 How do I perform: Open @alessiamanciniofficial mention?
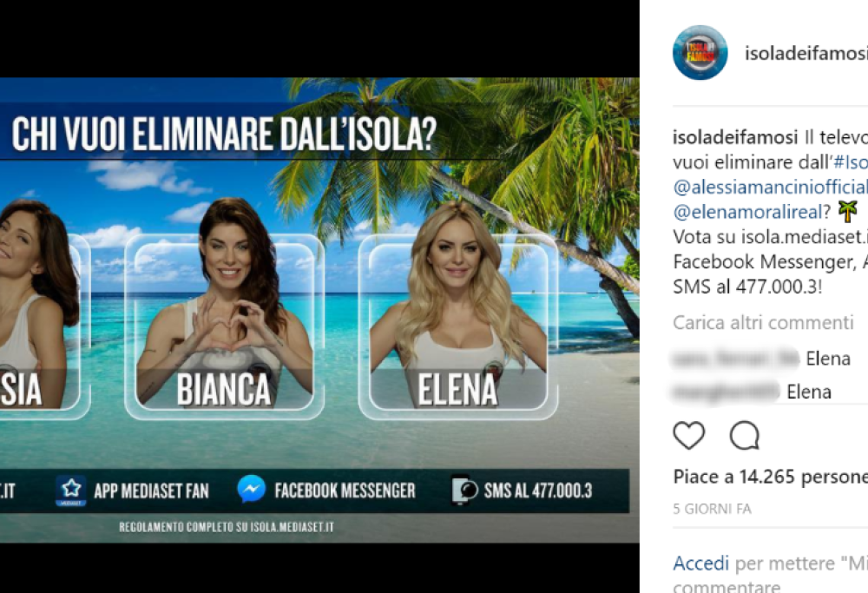(771, 187)
